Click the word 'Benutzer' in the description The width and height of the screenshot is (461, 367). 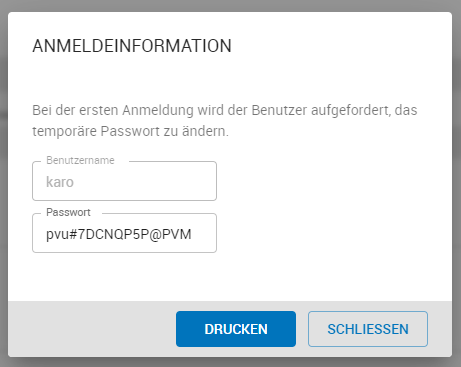279,110
